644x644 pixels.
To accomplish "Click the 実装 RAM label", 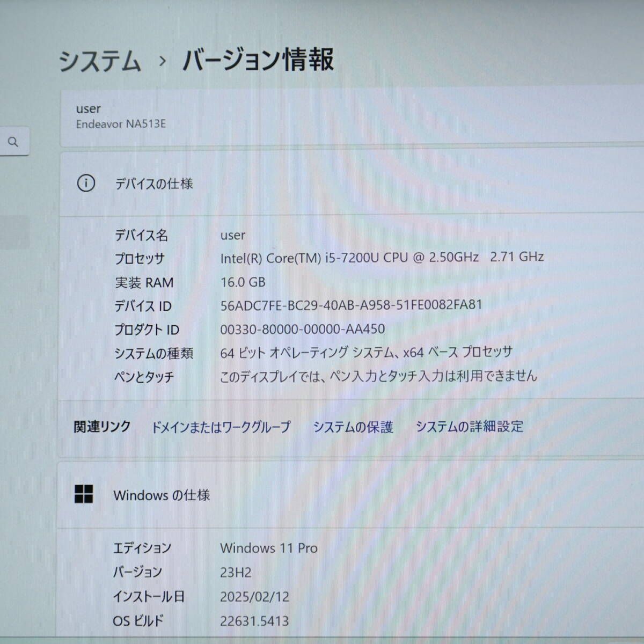I will (144, 282).
